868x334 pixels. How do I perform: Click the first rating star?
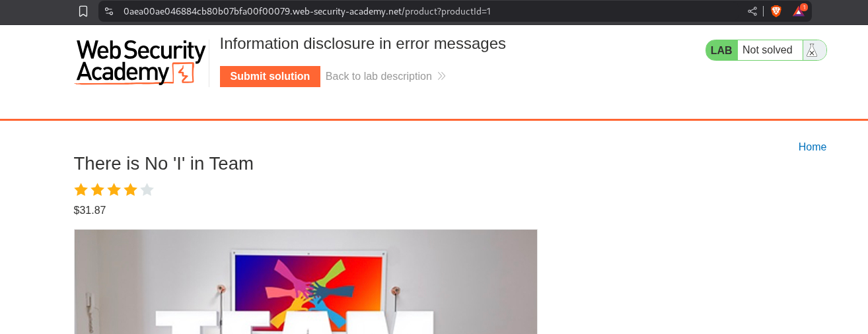click(81, 190)
